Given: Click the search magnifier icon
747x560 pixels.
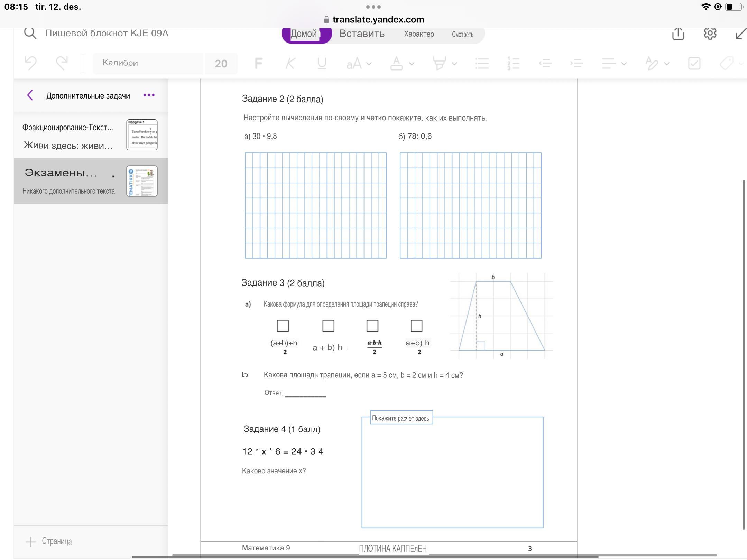Looking at the screenshot, I should coord(30,34).
